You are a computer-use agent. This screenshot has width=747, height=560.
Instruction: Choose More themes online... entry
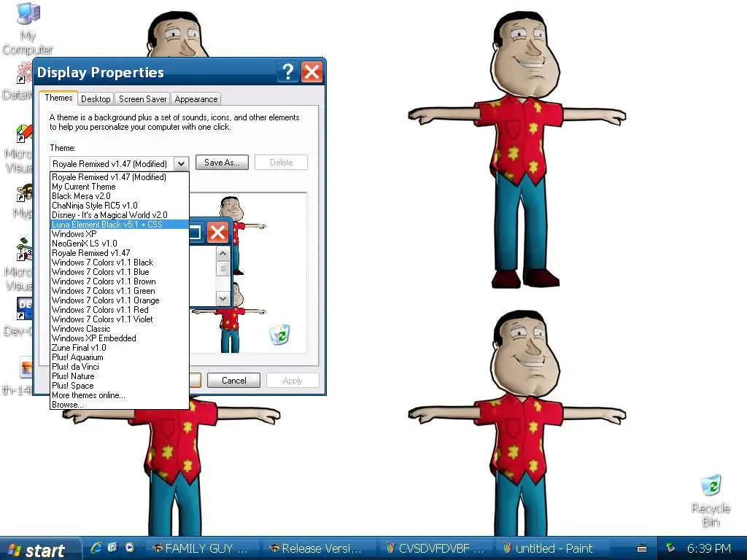click(120, 395)
